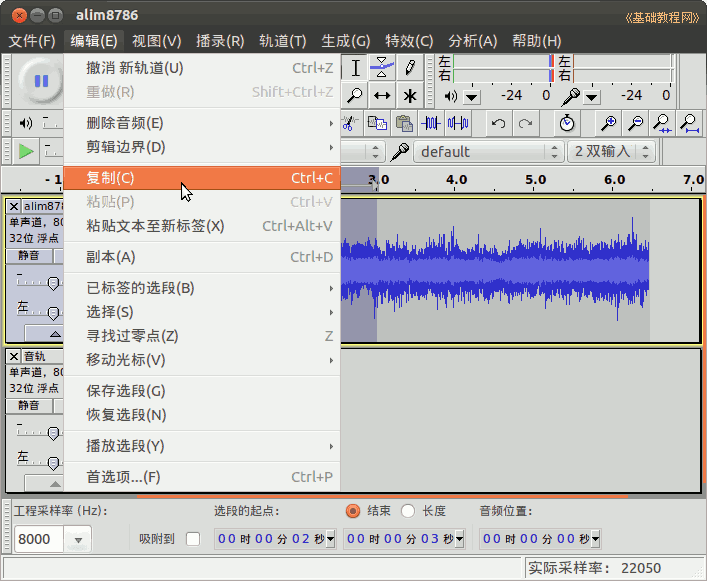Image resolution: width=707 pixels, height=581 pixels.
Task: Open the 分析(A) menu
Action: (473, 41)
